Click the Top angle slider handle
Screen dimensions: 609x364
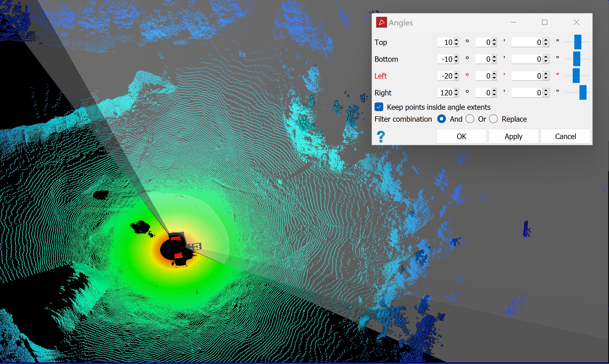pyautogui.click(x=578, y=42)
